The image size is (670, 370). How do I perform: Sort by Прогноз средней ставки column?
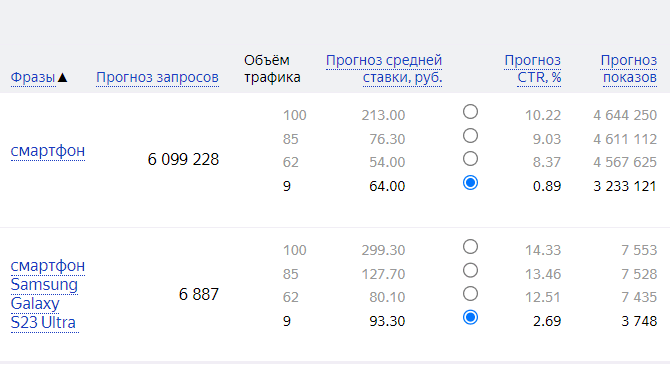pos(384,69)
